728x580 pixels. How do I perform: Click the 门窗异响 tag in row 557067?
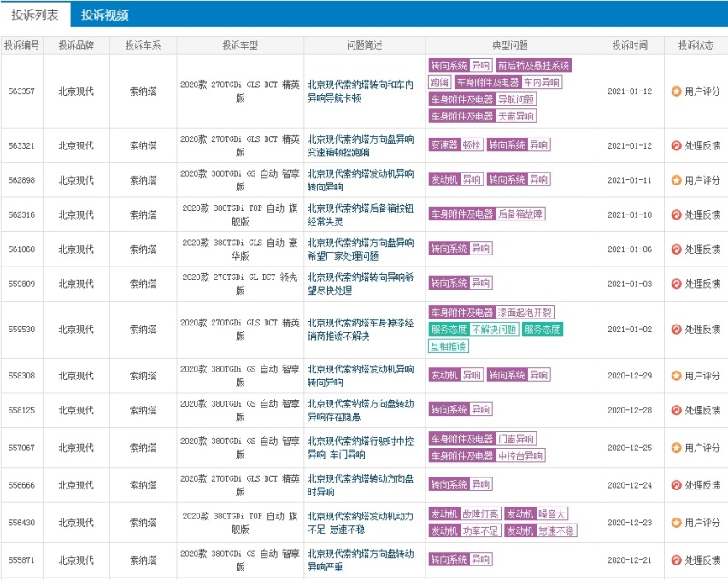[516, 439]
